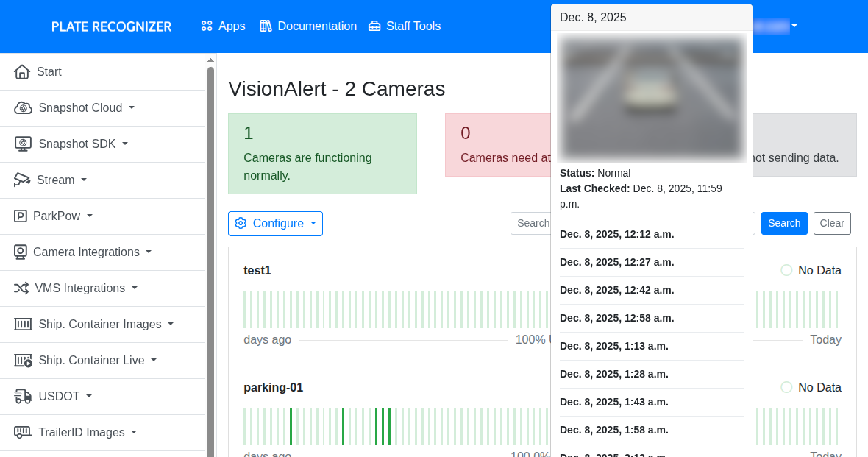Click the Start home icon in sidebar
Viewport: 868px width, 457px height.
coord(22,72)
